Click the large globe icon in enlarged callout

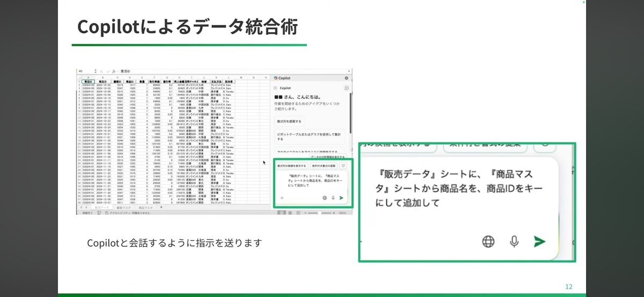pos(488,242)
